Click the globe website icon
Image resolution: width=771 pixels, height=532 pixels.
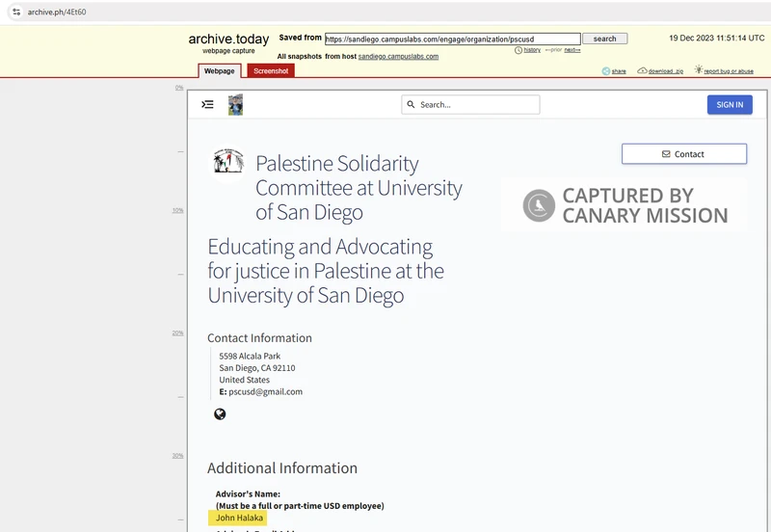tap(220, 414)
